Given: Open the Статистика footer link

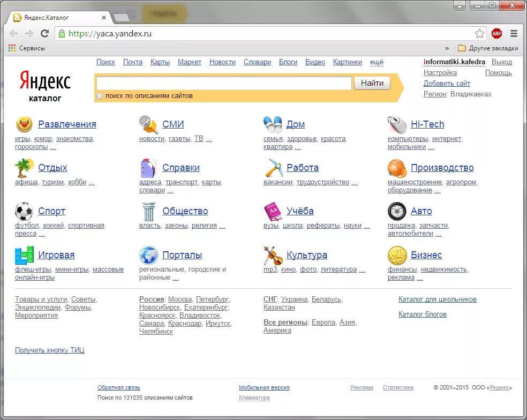Looking at the screenshot, I should click(398, 387).
